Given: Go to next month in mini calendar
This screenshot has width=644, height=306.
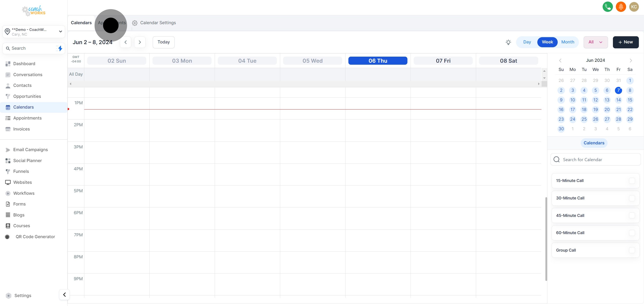Looking at the screenshot, I should (631, 60).
